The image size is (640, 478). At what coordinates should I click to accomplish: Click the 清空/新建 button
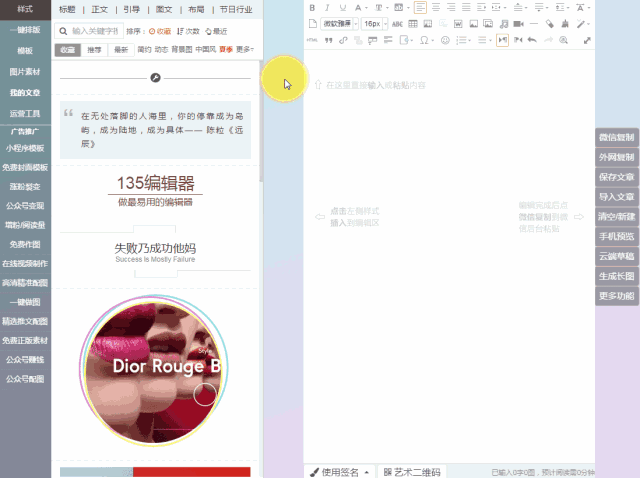coord(616,216)
